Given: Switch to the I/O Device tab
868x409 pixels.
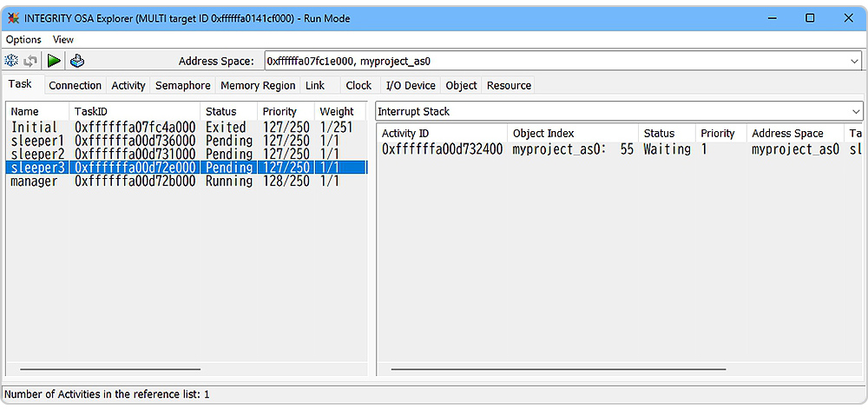Looking at the screenshot, I should click(411, 85).
